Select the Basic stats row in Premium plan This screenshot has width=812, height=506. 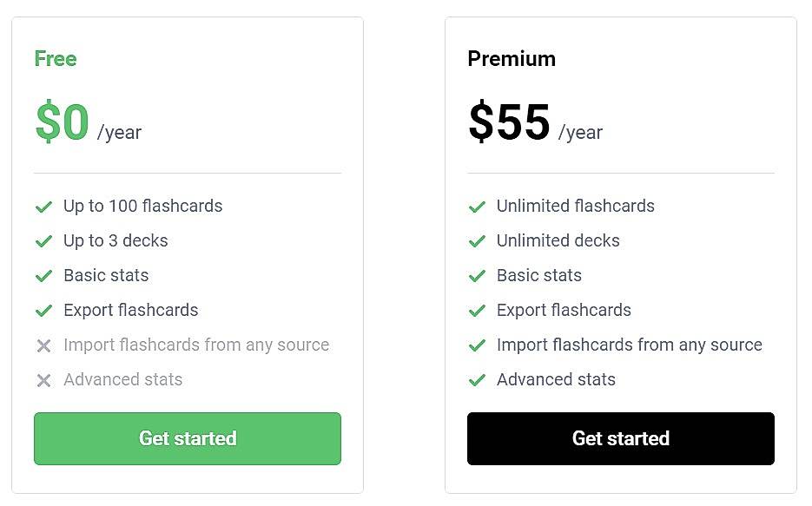[538, 276]
